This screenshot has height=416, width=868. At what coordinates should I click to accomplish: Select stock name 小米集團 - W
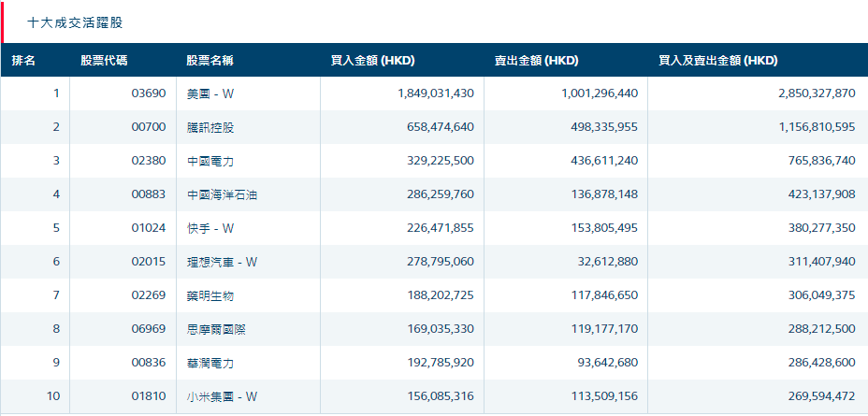223,396
